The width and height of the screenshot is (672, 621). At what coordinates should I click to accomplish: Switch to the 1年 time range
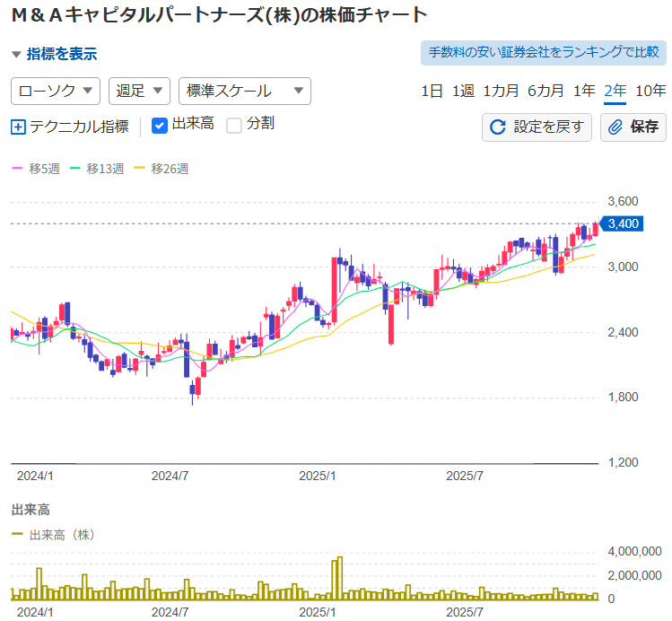click(584, 91)
